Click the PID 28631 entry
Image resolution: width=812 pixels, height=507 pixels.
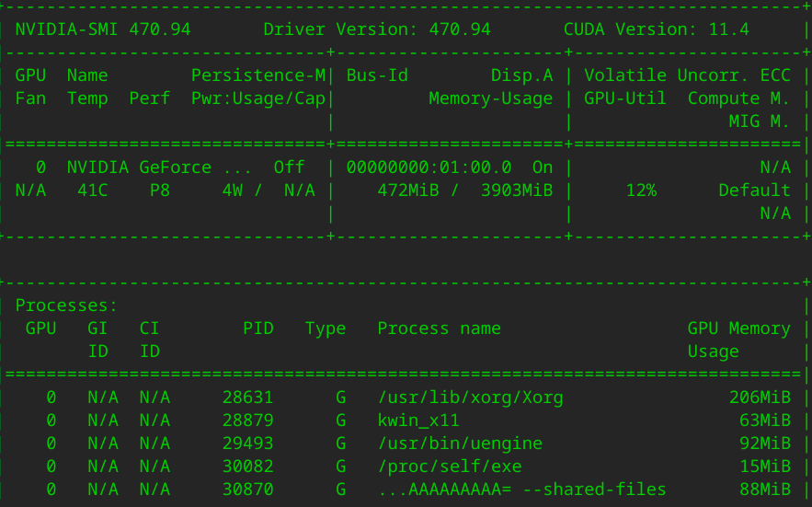[247, 398]
